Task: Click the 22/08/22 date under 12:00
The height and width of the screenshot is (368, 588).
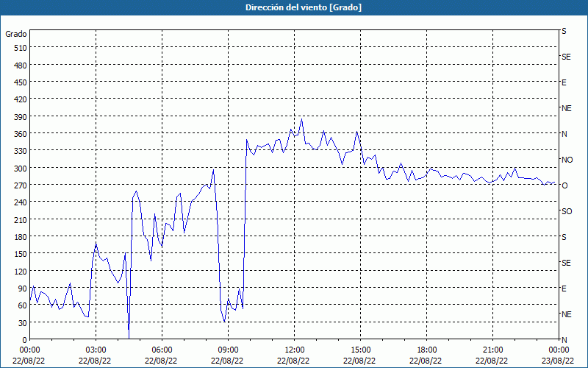Action: tap(295, 361)
